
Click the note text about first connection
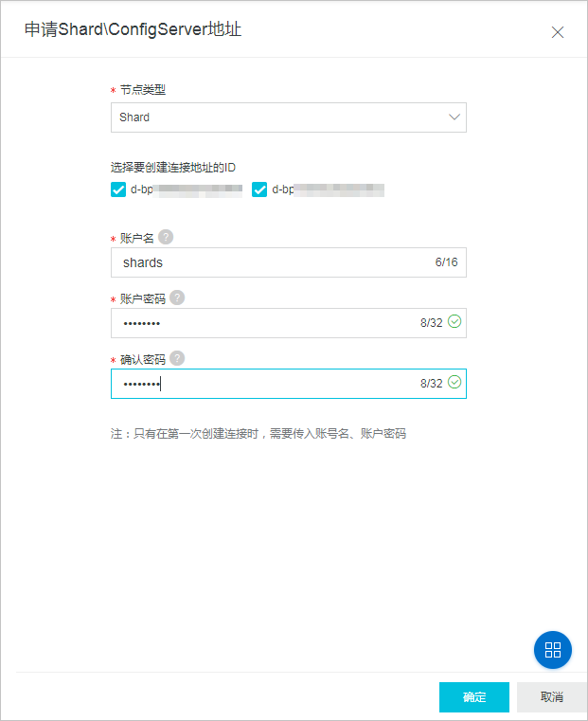click(x=258, y=434)
